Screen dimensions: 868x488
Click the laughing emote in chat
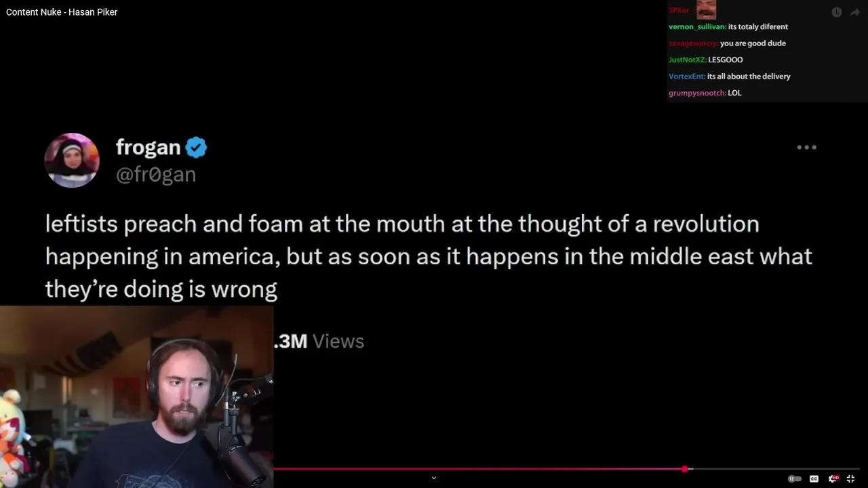pos(706,9)
